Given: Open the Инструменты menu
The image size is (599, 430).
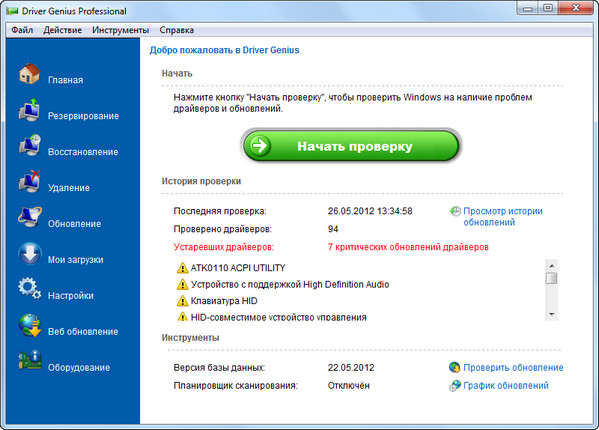Looking at the screenshot, I should 121,30.
